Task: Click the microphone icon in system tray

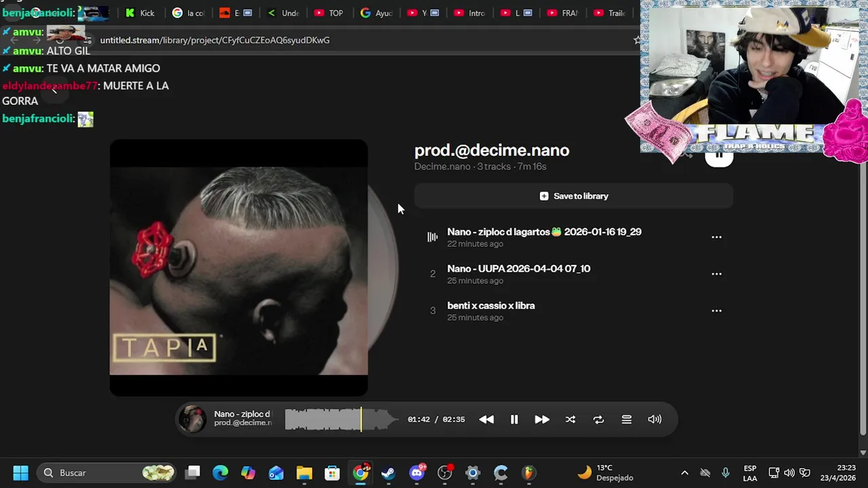Action: [x=726, y=473]
